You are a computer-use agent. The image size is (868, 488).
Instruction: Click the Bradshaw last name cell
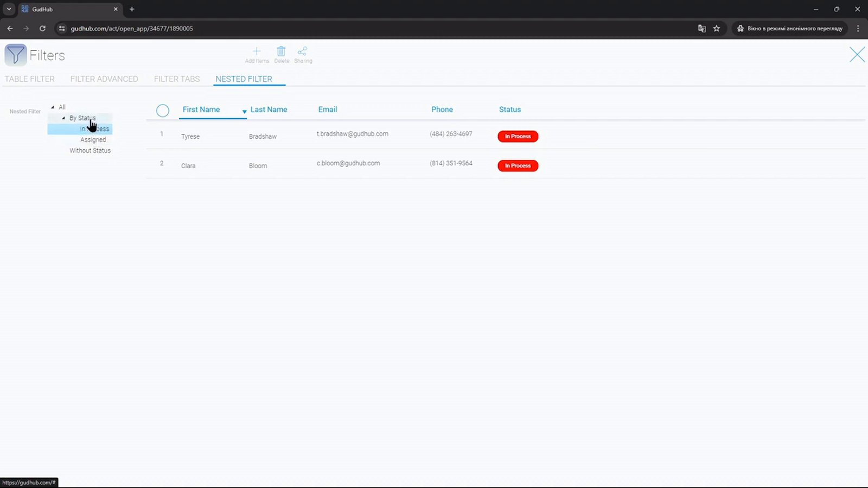[263, 137]
